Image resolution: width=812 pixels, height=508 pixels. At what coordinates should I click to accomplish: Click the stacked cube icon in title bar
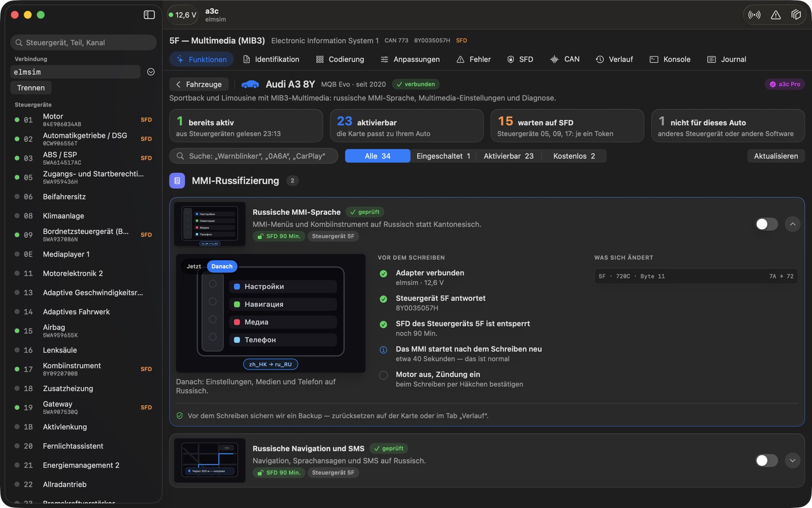796,15
